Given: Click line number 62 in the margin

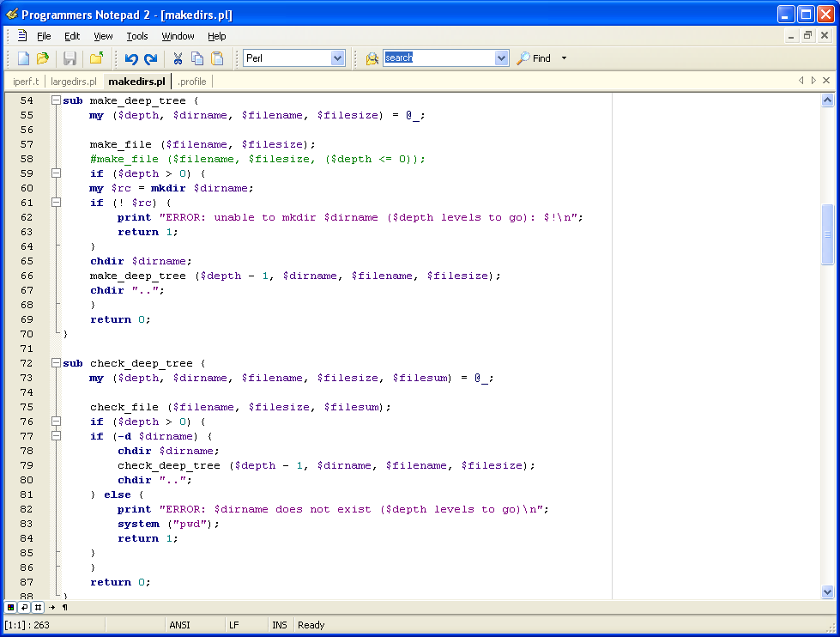Looking at the screenshot, I should [x=27, y=217].
